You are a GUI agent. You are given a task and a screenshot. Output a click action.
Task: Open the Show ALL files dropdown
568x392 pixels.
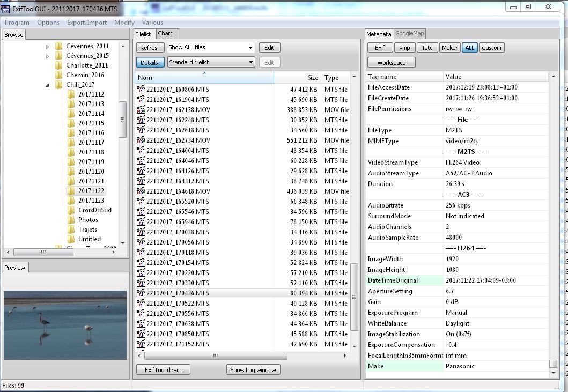(211, 48)
